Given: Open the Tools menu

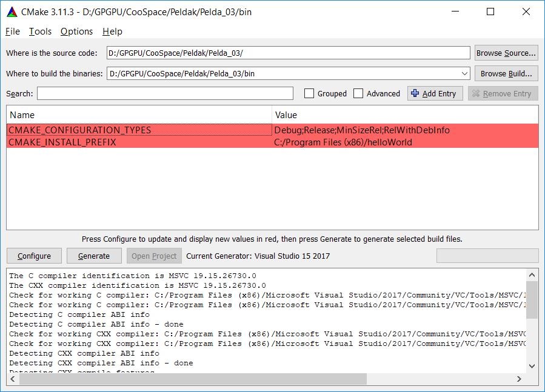Looking at the screenshot, I should pyautogui.click(x=40, y=31).
